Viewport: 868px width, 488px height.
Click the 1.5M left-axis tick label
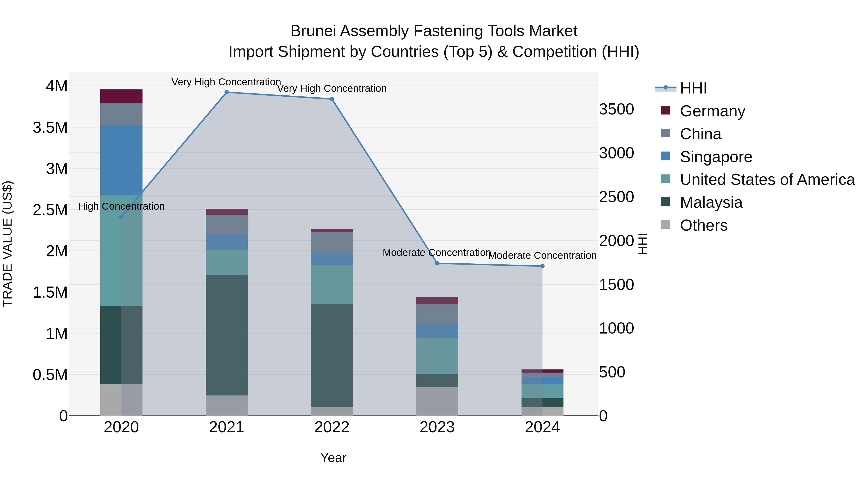click(50, 292)
